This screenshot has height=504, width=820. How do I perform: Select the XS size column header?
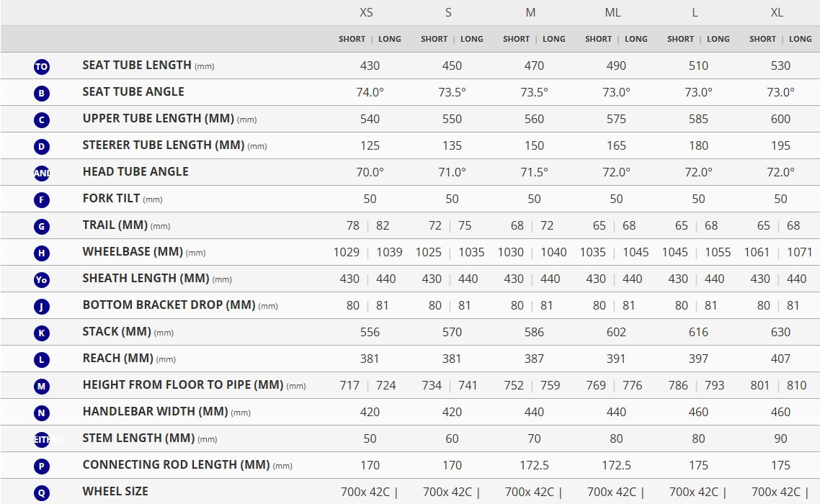[x=367, y=13]
